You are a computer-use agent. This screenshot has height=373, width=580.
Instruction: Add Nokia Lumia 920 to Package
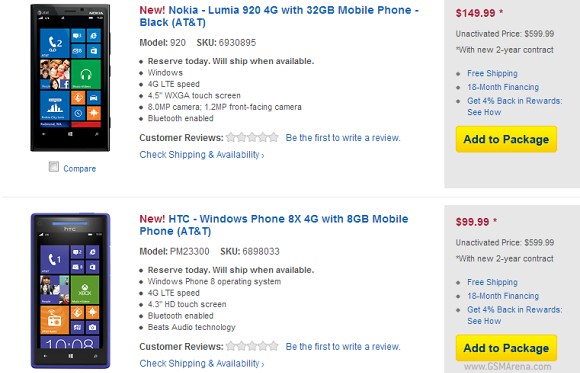coord(506,139)
